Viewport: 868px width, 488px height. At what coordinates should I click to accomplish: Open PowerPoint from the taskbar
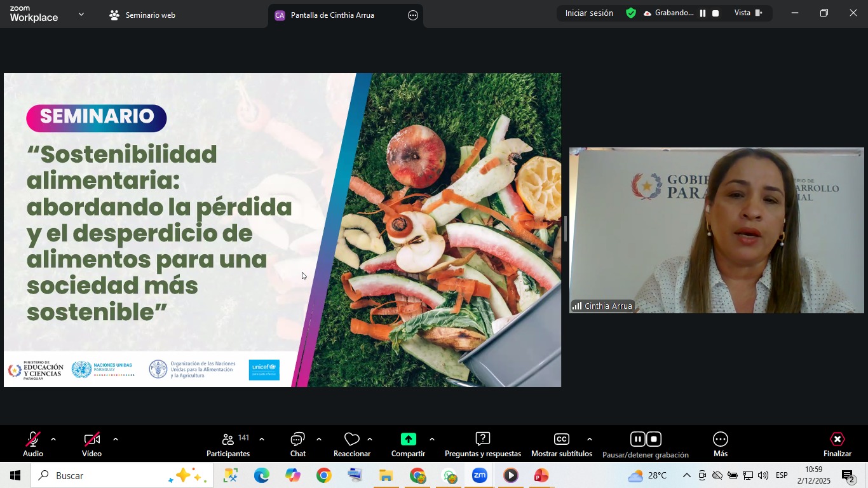(x=541, y=475)
